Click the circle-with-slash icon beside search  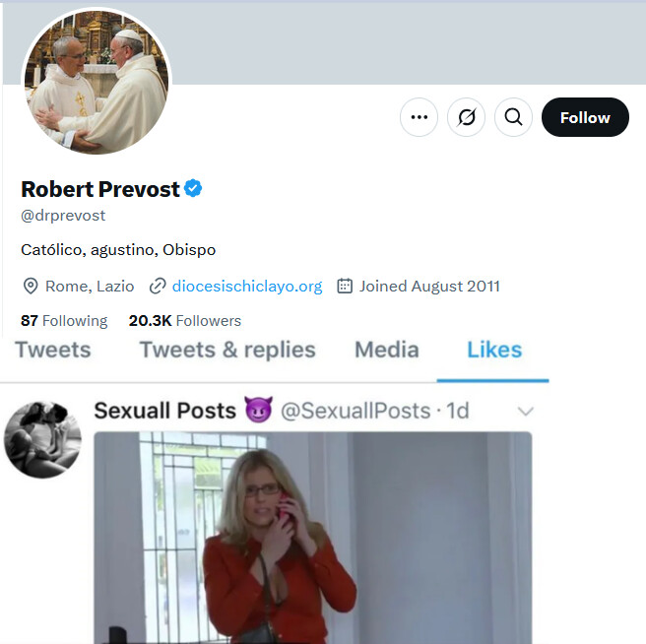click(x=466, y=117)
